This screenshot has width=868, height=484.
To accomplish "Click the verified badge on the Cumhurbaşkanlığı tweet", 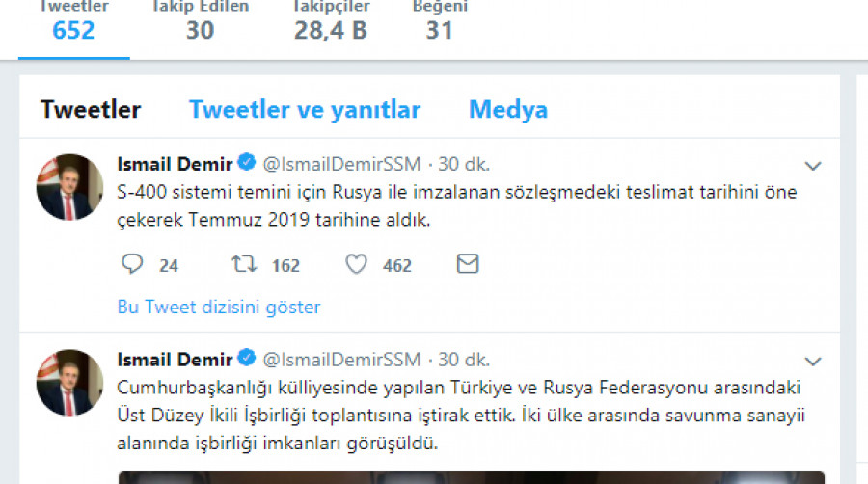I will point(247,360).
